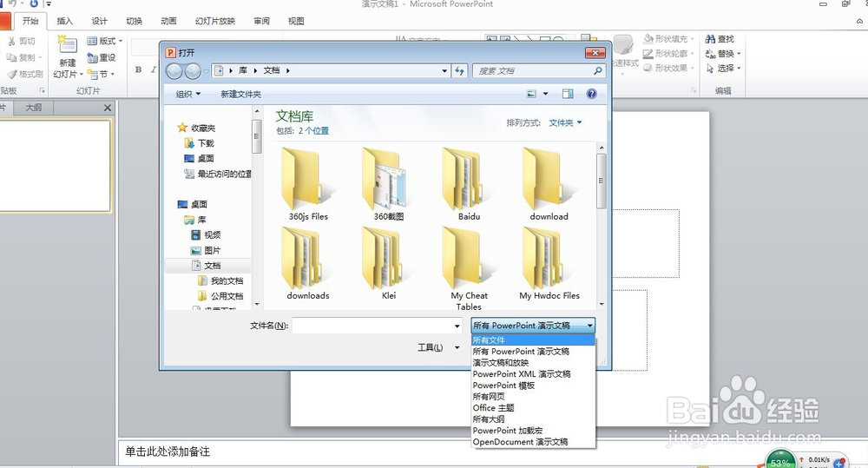Open address bar history dropdown arrow
The width and height of the screenshot is (868, 468).
pos(444,71)
